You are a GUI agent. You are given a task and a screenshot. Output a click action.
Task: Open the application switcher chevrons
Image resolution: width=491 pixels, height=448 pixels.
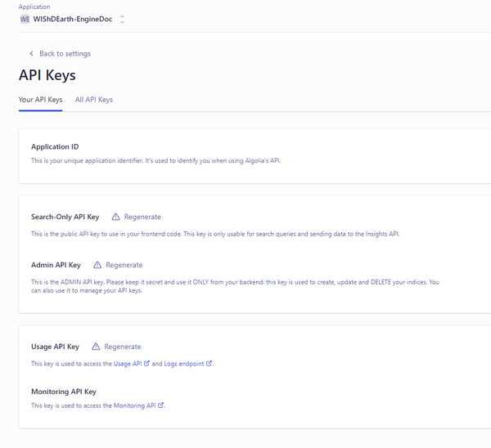pos(122,20)
